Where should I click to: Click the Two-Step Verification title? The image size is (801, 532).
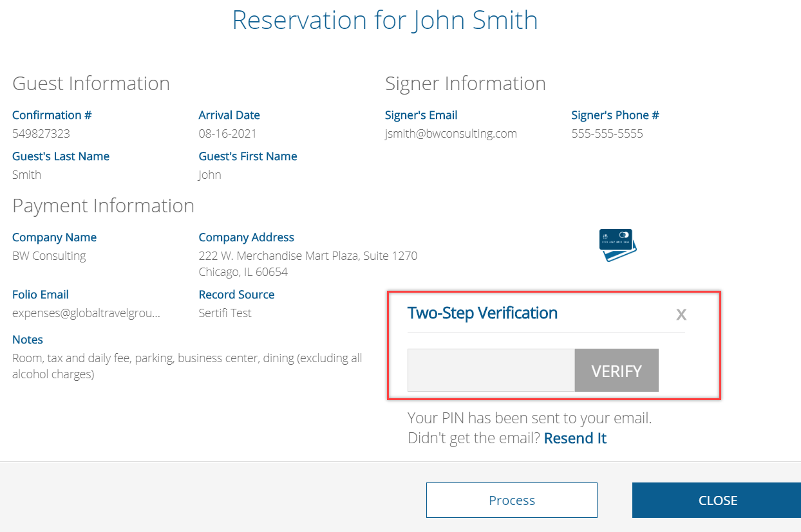pyautogui.click(x=482, y=313)
